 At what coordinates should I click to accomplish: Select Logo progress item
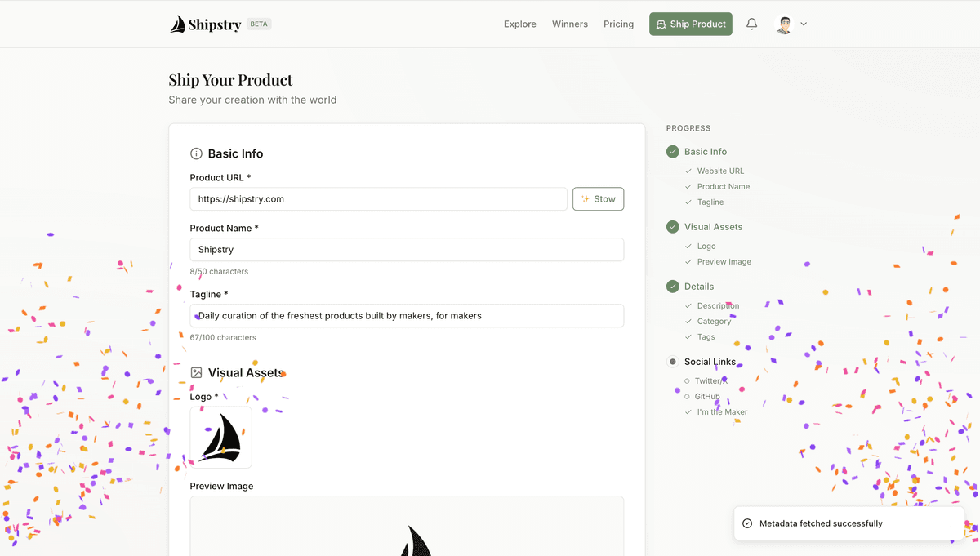pos(706,247)
